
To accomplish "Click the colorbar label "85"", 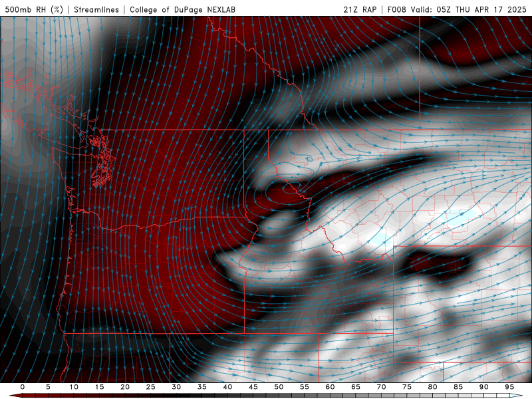I will (458, 387).
